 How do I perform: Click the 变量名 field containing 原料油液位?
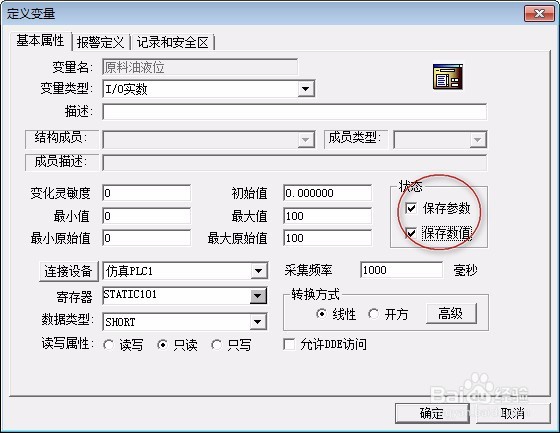200,67
